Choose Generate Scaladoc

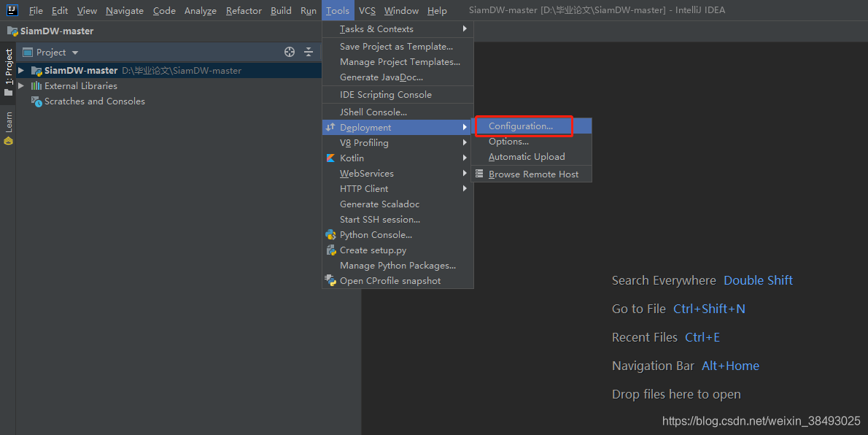[398, 204]
